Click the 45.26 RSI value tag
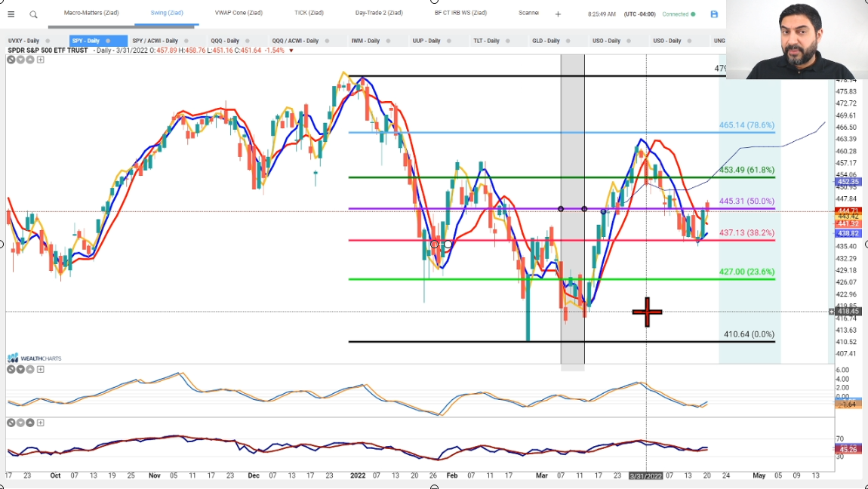 tap(848, 450)
